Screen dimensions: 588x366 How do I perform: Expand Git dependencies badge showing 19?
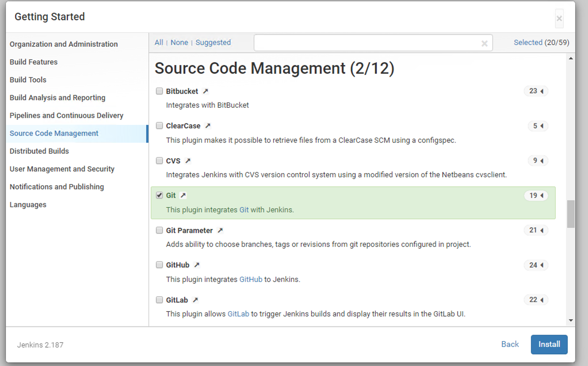pyautogui.click(x=536, y=195)
